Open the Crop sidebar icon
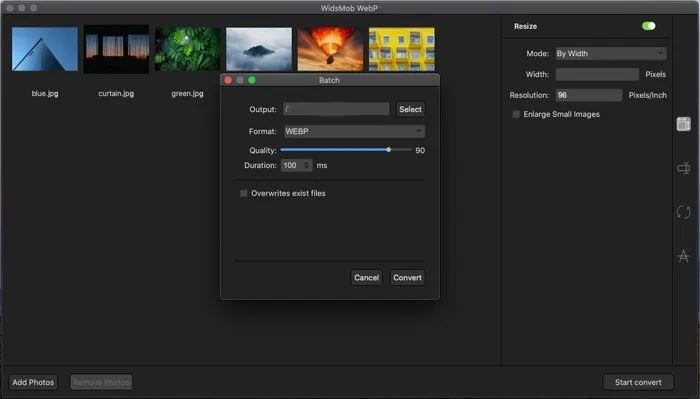This screenshot has width=700, height=399. tap(683, 168)
